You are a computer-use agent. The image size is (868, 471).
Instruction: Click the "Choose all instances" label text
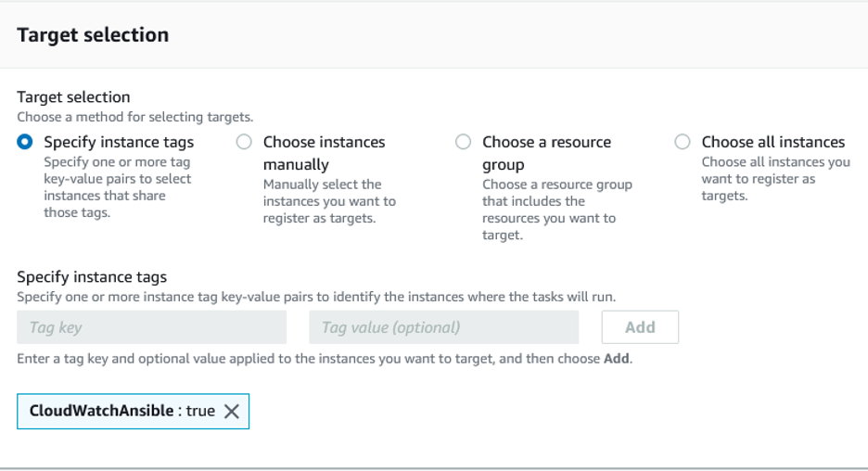772,142
